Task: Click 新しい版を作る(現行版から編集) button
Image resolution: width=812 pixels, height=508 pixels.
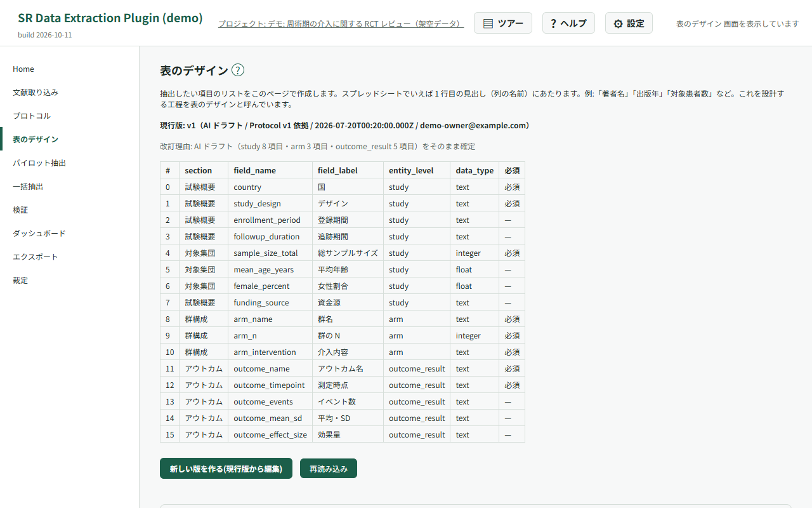Action: (226, 469)
